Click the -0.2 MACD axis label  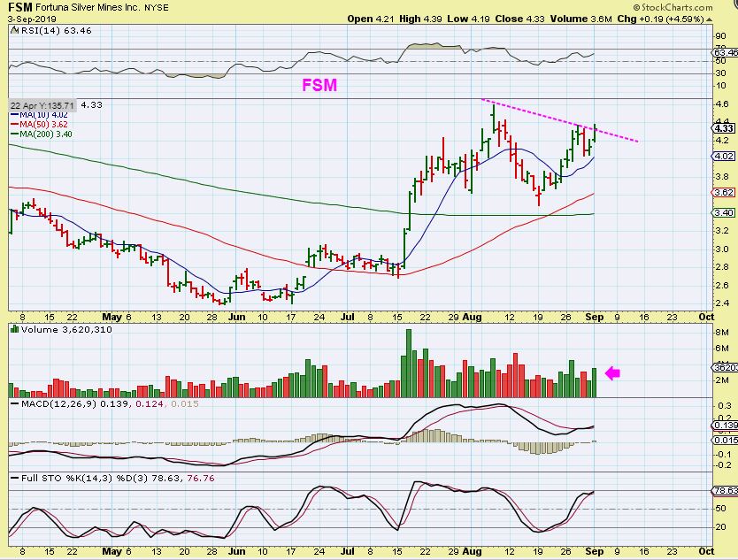[724, 465]
